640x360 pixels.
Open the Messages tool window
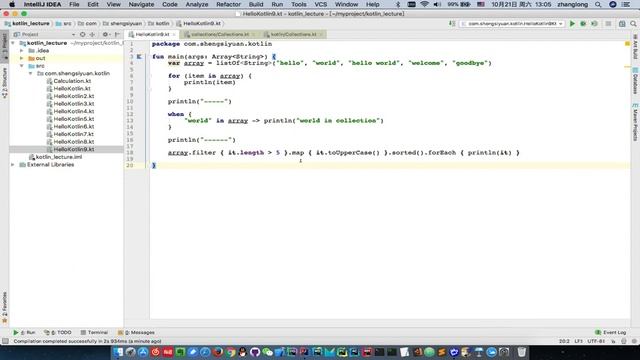click(136, 333)
